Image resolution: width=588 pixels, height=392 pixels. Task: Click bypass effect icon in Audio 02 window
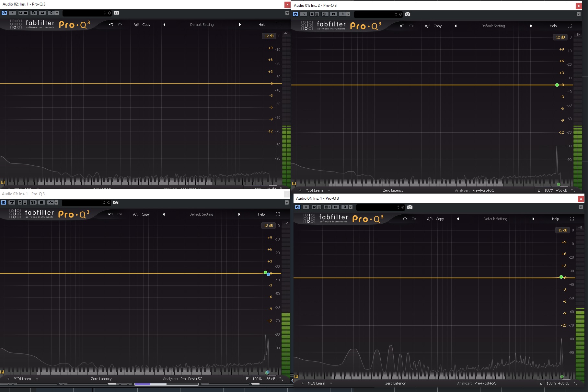12,13
